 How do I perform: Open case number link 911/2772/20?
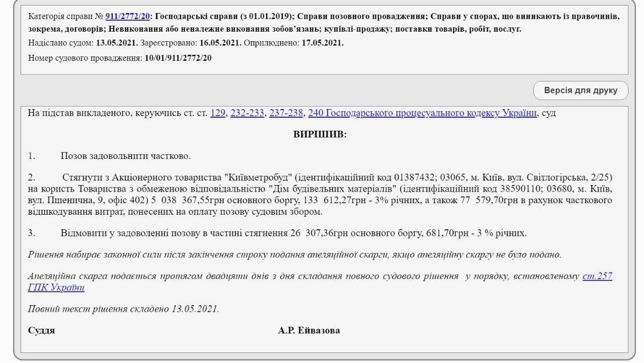point(127,17)
